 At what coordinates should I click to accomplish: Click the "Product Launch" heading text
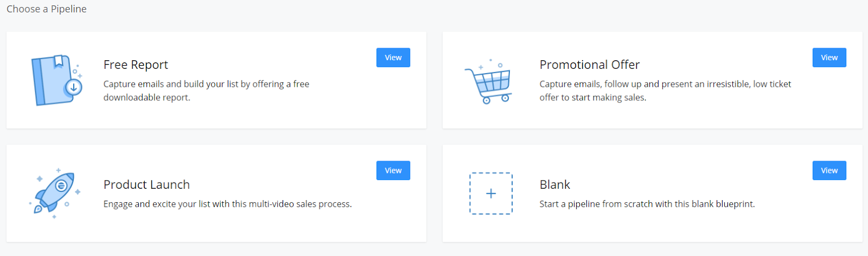coord(146,184)
